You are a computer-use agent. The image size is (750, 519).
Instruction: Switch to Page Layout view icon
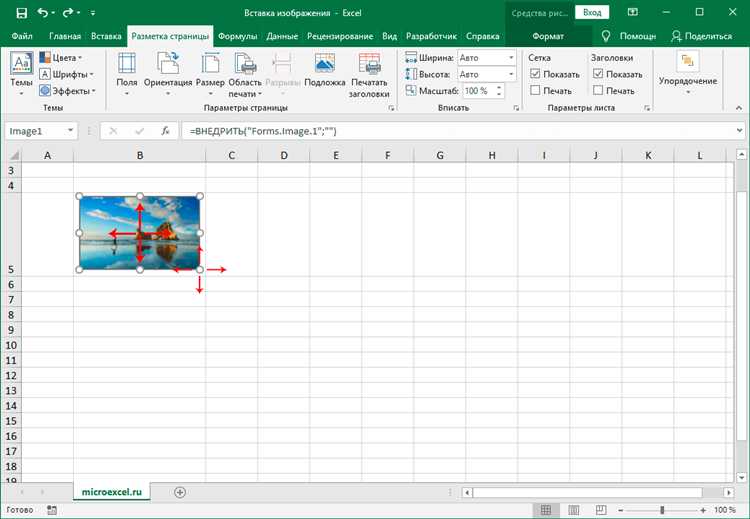tap(574, 510)
